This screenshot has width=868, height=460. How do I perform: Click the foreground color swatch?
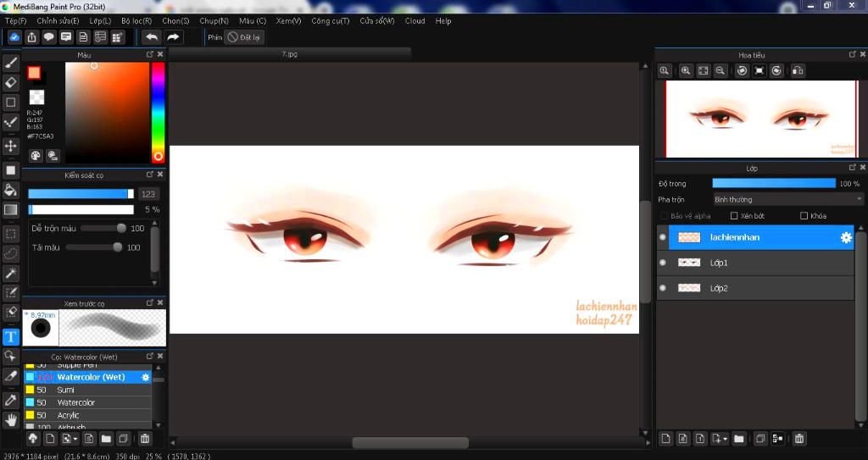34,73
